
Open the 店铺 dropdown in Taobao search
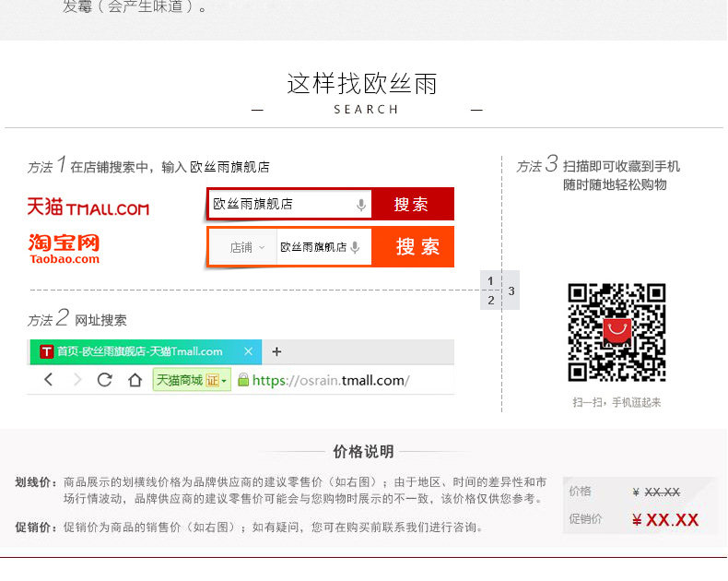click(246, 247)
